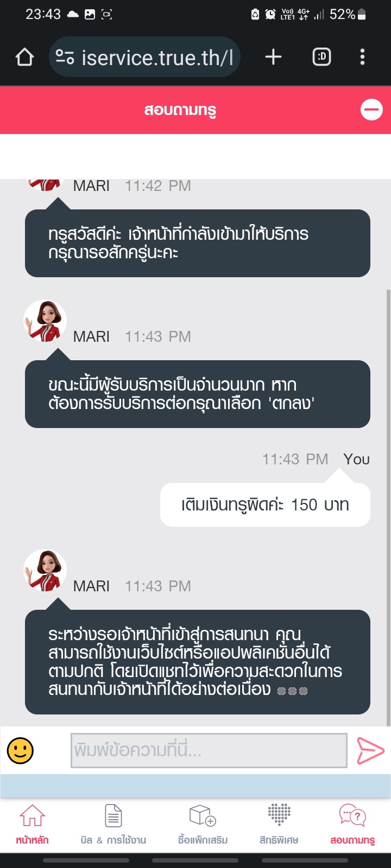Minimize the chat with the minus icon
This screenshot has width=391, height=868.
[x=371, y=110]
